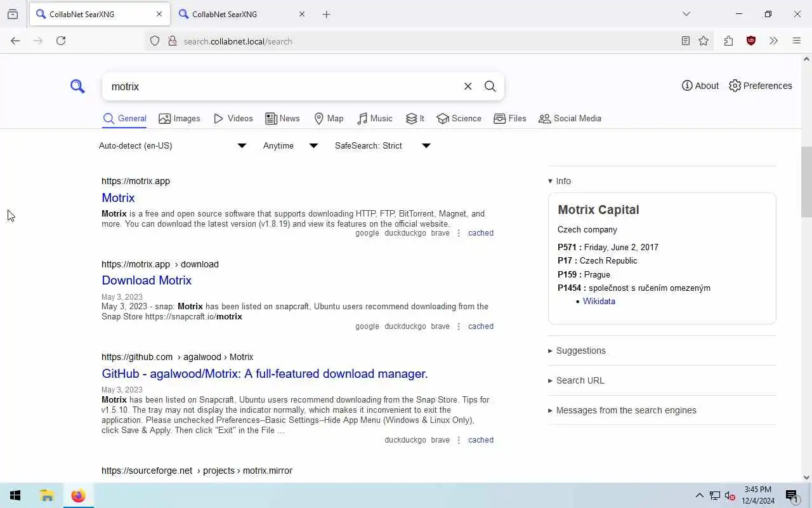This screenshot has width=812, height=508.
Task: Switch to the Videos tab
Action: pyautogui.click(x=233, y=118)
